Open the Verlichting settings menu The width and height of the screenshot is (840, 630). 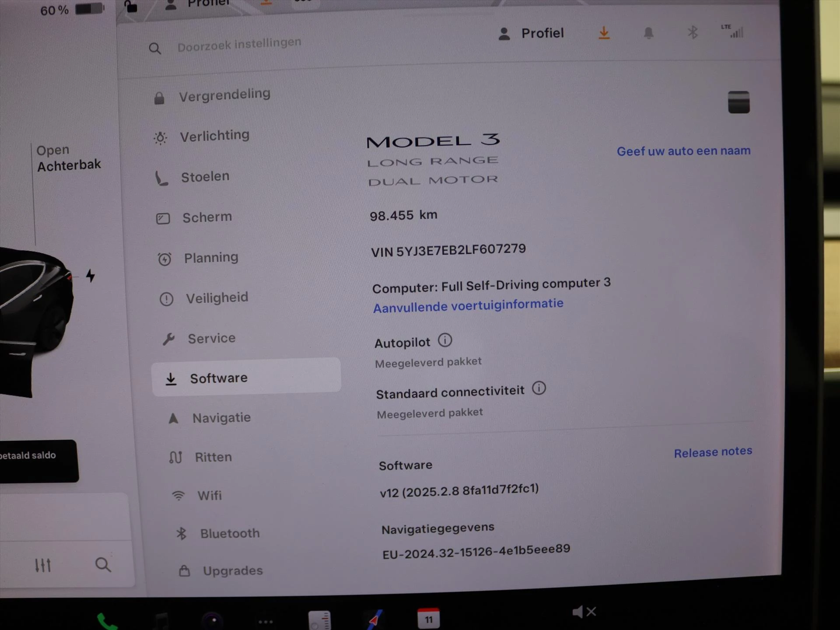[x=202, y=136]
